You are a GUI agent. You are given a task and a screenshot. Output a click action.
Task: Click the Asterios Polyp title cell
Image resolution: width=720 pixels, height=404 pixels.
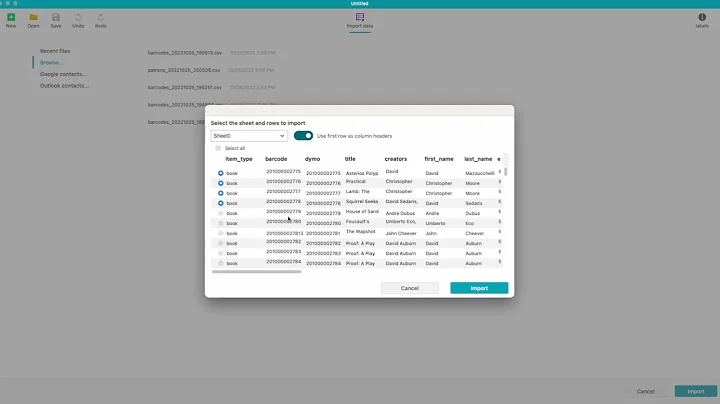click(362, 173)
